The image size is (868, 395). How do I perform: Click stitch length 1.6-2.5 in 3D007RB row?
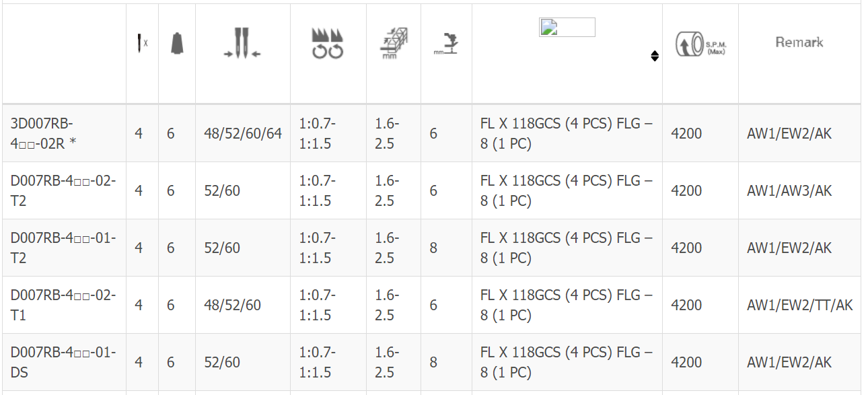pyautogui.click(x=387, y=133)
